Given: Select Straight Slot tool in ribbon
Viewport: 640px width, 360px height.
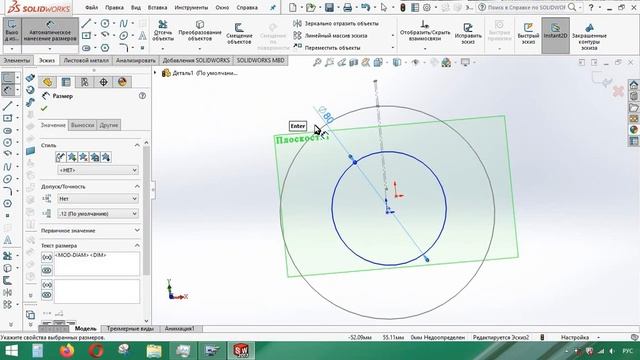Looking at the screenshot, I should click(86, 48).
